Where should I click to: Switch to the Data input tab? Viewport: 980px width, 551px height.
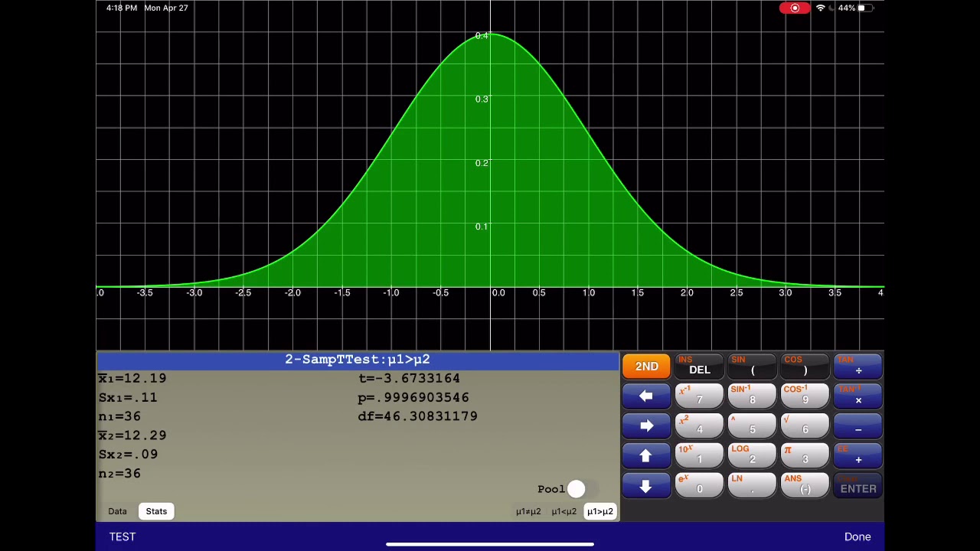pyautogui.click(x=117, y=511)
